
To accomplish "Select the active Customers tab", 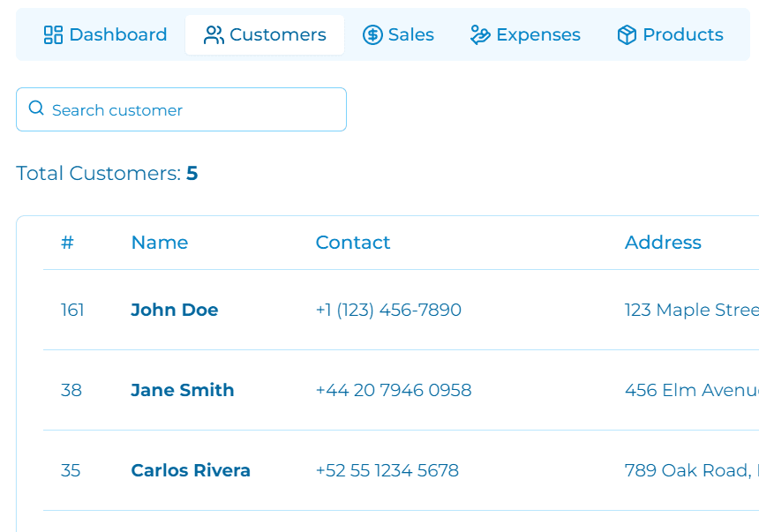I will 265,35.
